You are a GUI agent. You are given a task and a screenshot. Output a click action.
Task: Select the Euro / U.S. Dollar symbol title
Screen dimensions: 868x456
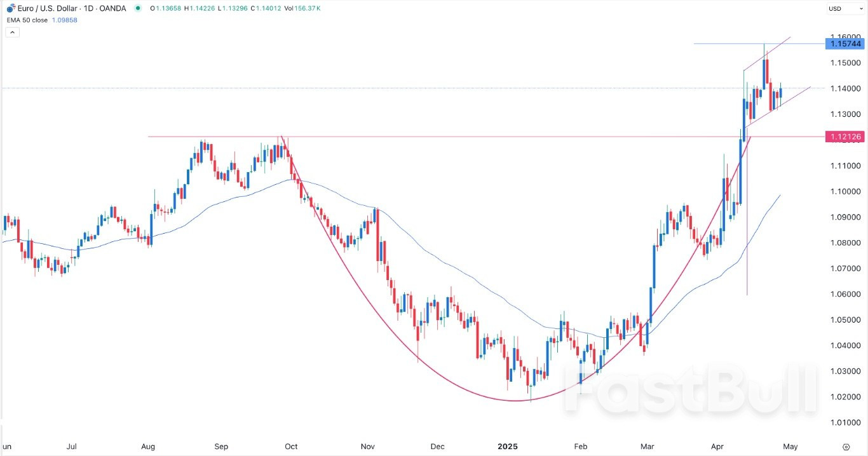48,8
